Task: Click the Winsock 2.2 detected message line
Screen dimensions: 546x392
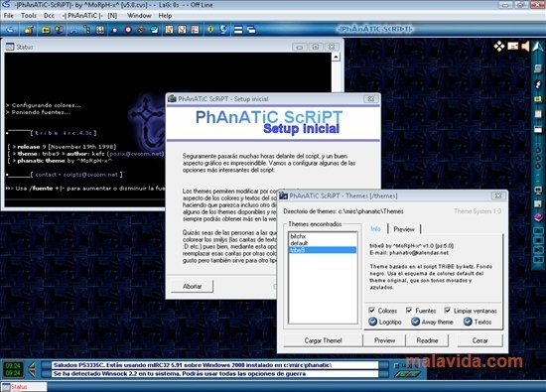Action: pos(214,373)
